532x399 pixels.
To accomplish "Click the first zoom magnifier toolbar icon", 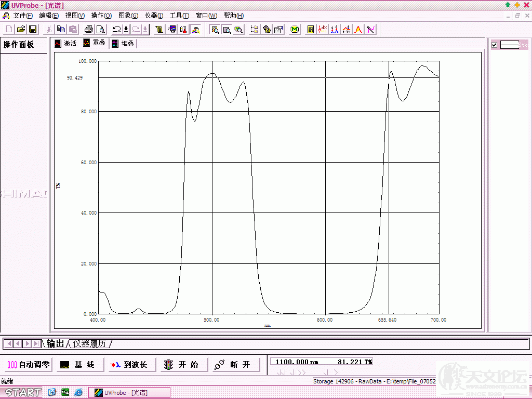I will (215, 29).
